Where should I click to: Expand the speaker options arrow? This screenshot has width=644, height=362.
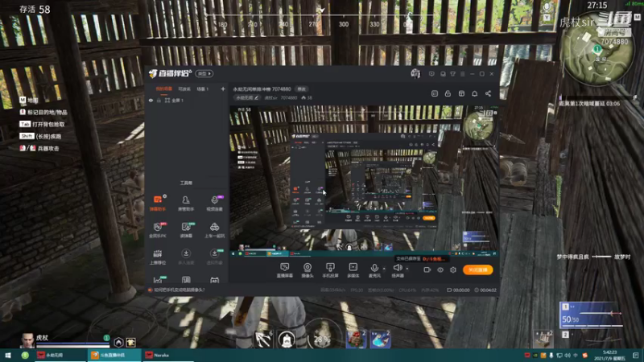407,269
